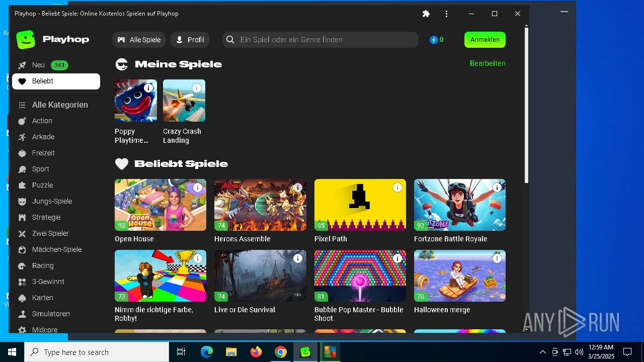The image size is (644, 362).
Task: Click the Playhop green logo icon
Action: coord(26,40)
